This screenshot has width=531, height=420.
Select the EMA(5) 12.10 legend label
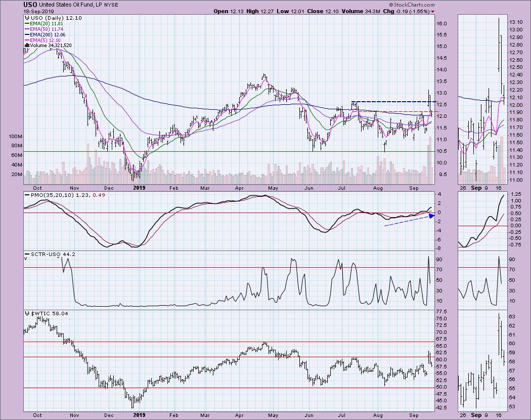click(47, 40)
